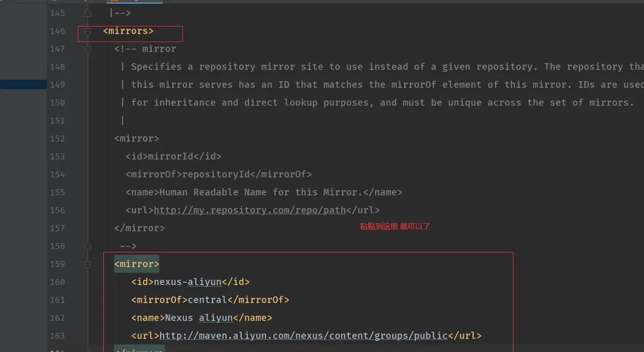The image size is (644, 352).
Task: Click the XML file icon on the editor tab
Action: pos(115,2)
